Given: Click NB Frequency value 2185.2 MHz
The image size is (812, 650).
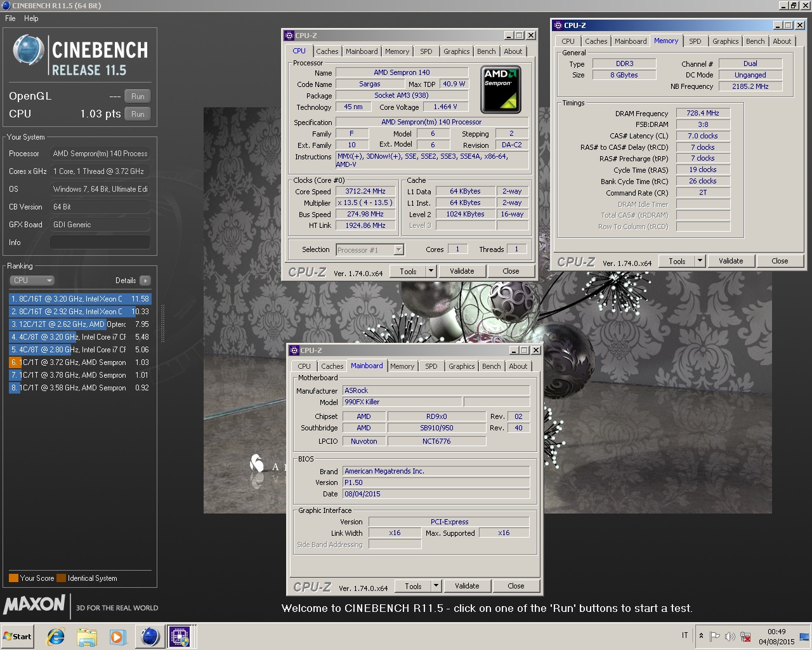Looking at the screenshot, I should pos(750,86).
